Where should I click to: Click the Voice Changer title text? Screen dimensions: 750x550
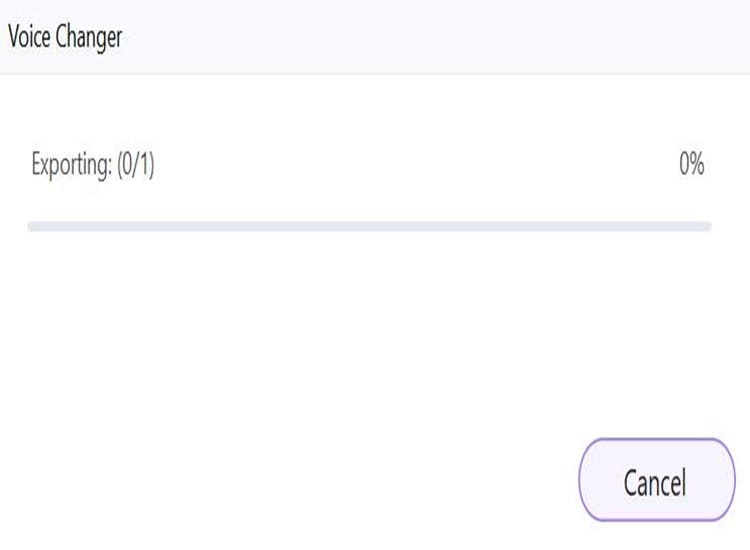coord(65,38)
